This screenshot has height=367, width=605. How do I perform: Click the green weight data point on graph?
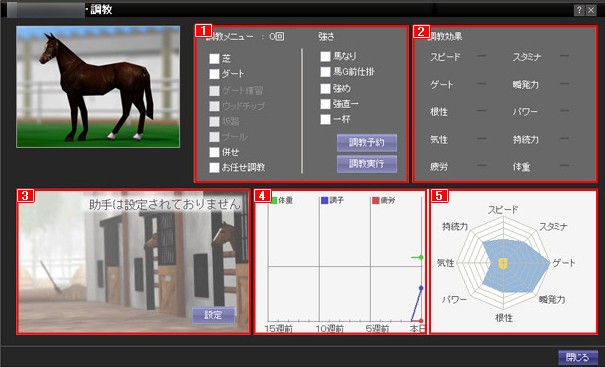(421, 257)
